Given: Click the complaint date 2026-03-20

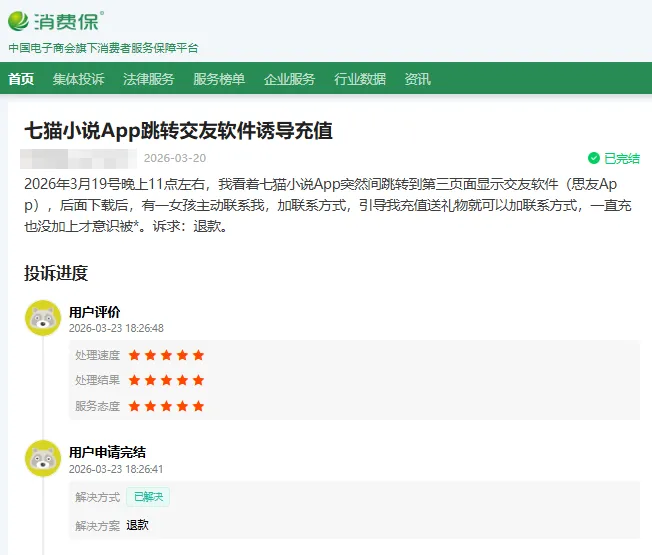Looking at the screenshot, I should 175,158.
